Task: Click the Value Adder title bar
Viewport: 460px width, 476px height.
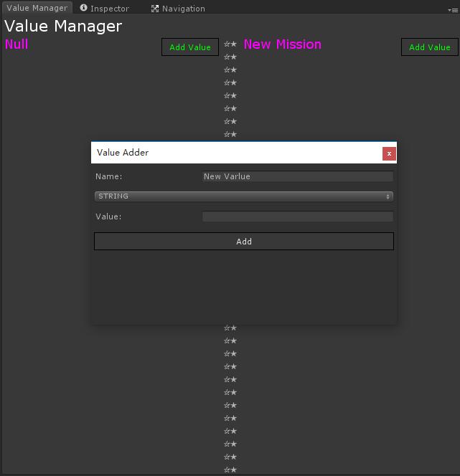Action: 237,153
